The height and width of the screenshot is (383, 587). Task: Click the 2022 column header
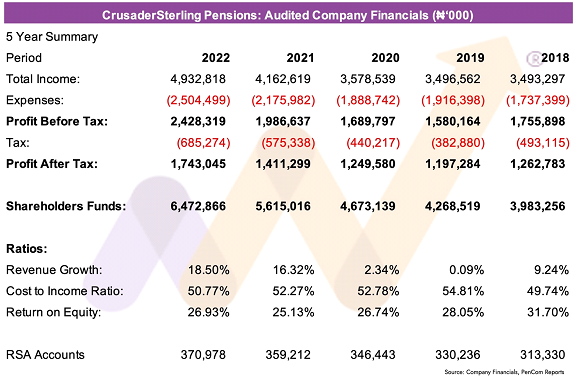coord(216,58)
